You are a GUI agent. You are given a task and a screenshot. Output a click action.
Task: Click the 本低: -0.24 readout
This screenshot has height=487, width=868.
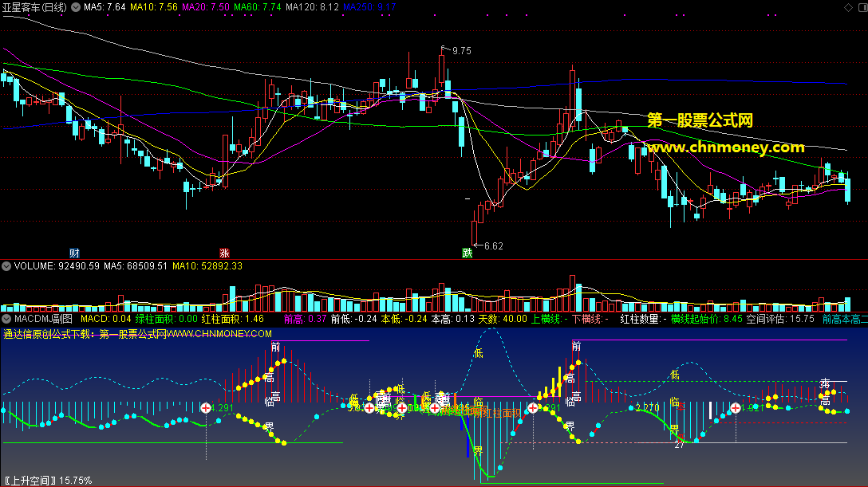[x=404, y=319]
